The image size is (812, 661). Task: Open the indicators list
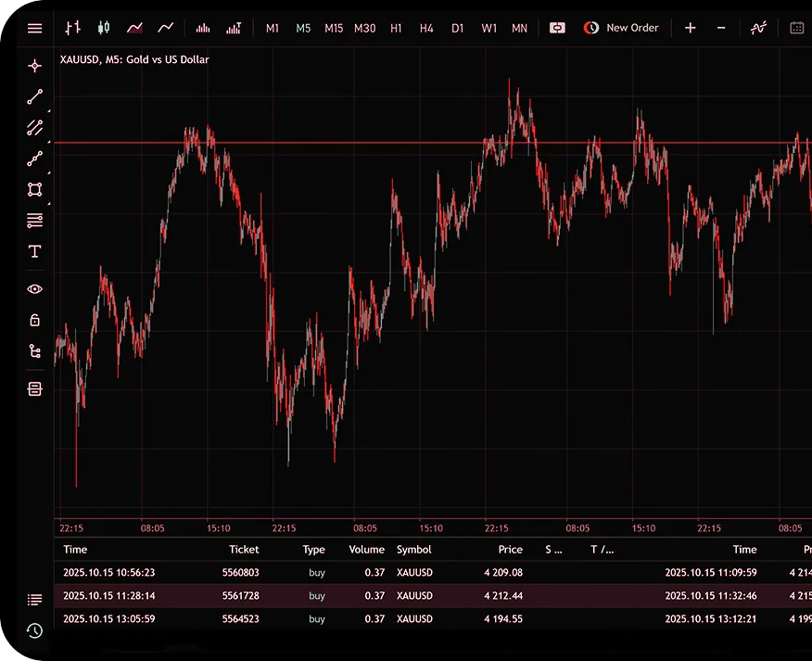[x=758, y=27]
